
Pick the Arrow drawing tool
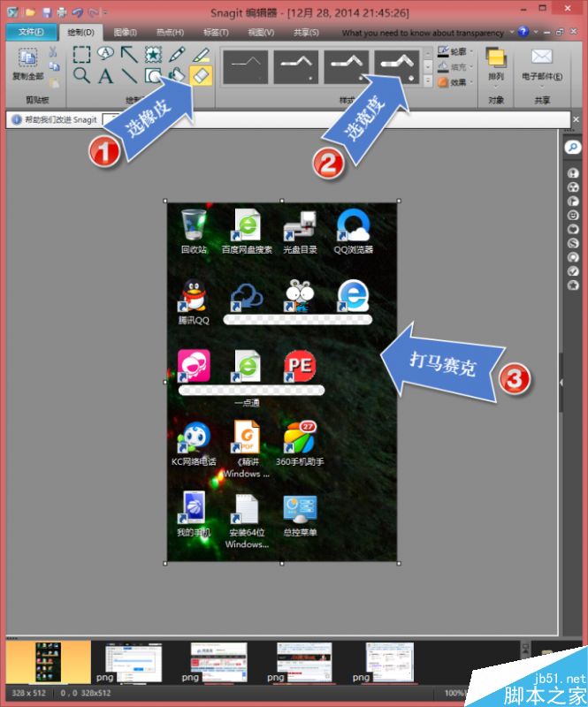coord(129,54)
